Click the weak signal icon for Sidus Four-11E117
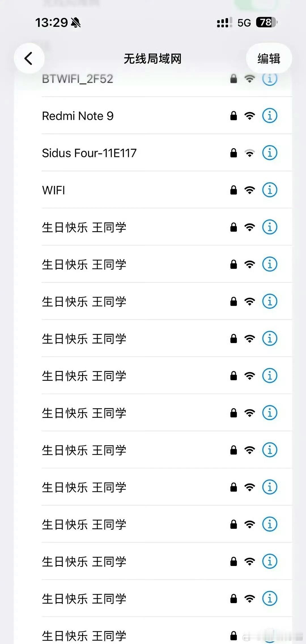The image size is (306, 644). (250, 153)
